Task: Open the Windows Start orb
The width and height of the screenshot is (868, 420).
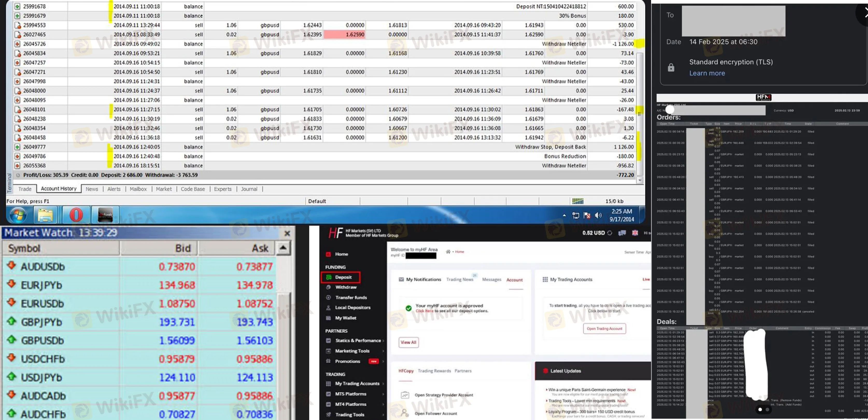Action: (18, 215)
